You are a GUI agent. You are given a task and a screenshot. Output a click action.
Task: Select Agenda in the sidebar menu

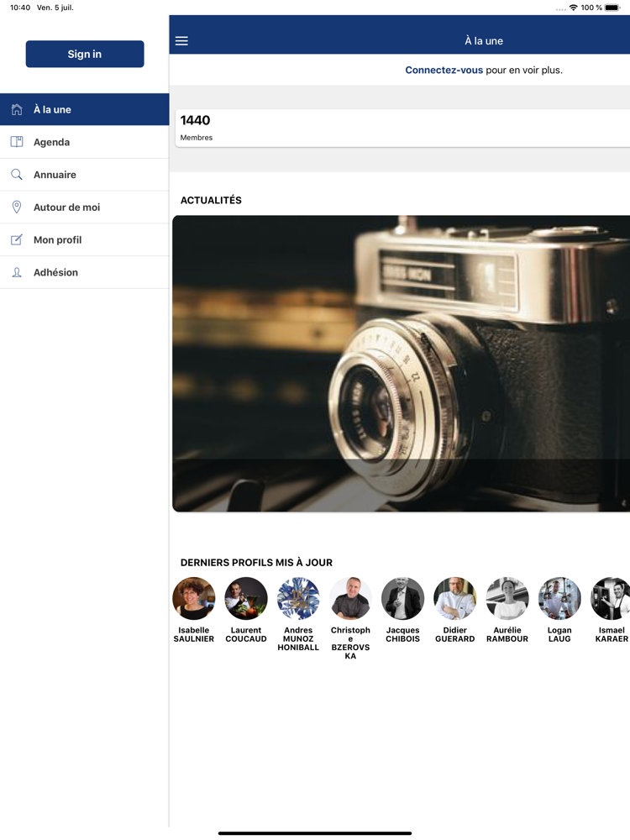pos(85,142)
